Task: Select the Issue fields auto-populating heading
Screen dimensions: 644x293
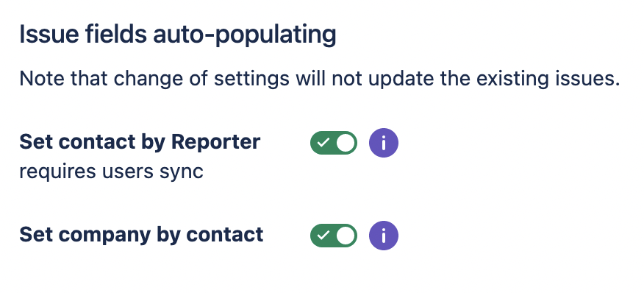Action: pos(178,35)
